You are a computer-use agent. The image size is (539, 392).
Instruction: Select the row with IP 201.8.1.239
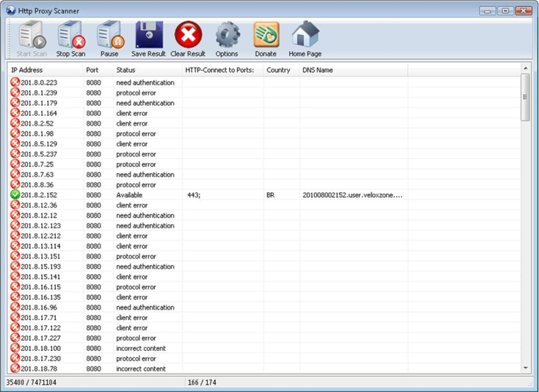click(264, 93)
